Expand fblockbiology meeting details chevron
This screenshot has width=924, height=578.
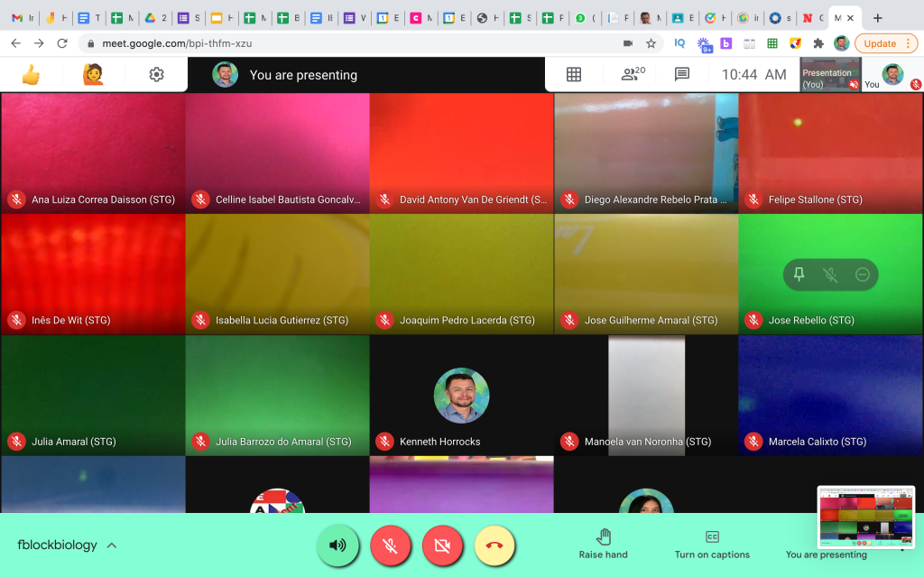pyautogui.click(x=112, y=545)
